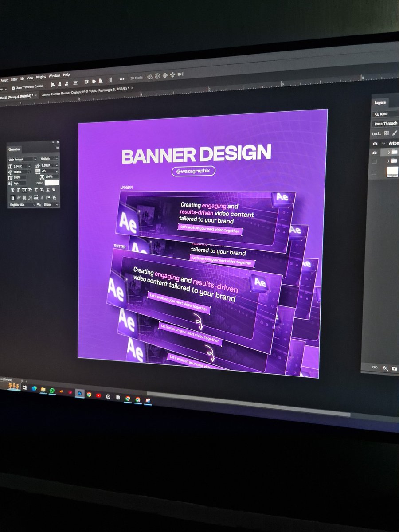This screenshot has height=532, width=399.
Task: Open the Pass Through blend mode dropdown
Action: pyautogui.click(x=386, y=124)
